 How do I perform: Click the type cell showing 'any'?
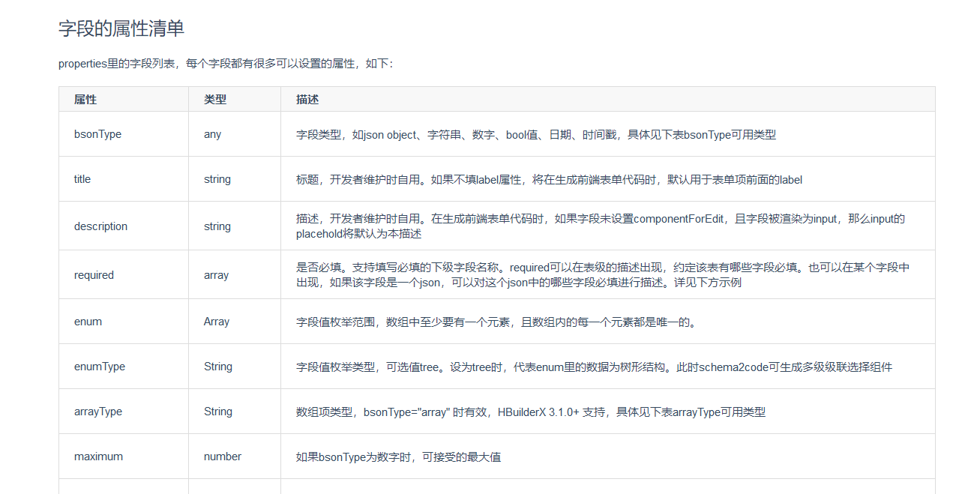tap(212, 133)
